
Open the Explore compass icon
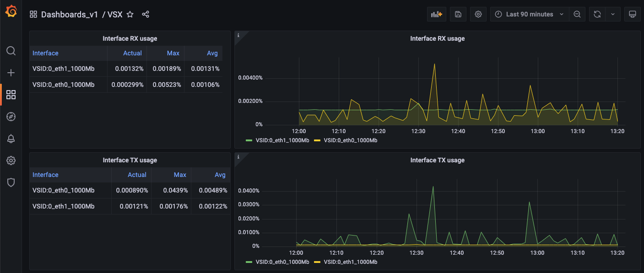(x=11, y=117)
